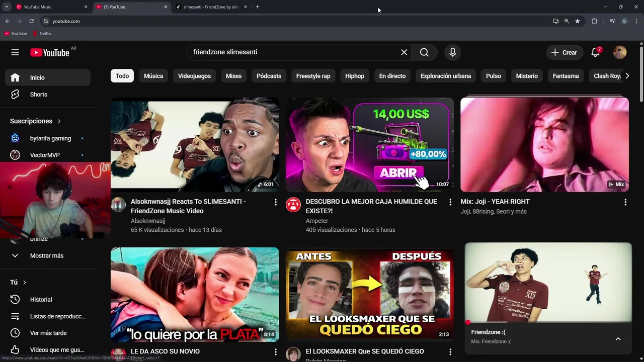
Task: Open browser extensions puzzle icon
Action: (x=595, y=21)
